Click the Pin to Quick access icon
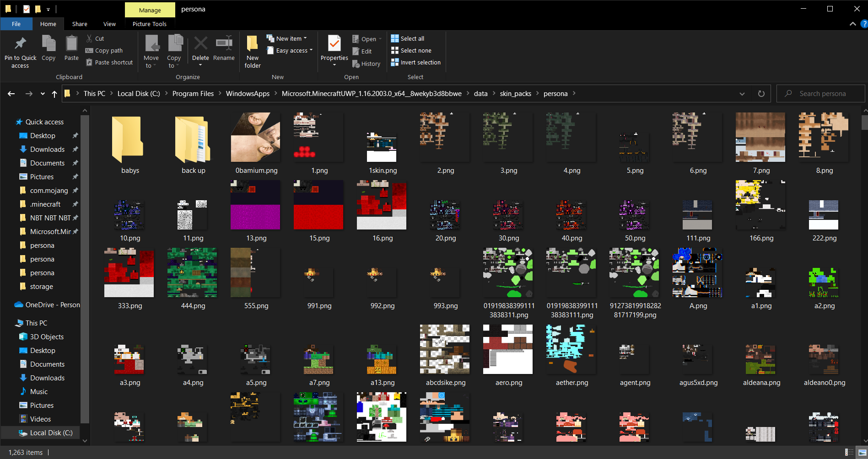This screenshot has height=459, width=868. pyautogui.click(x=20, y=45)
